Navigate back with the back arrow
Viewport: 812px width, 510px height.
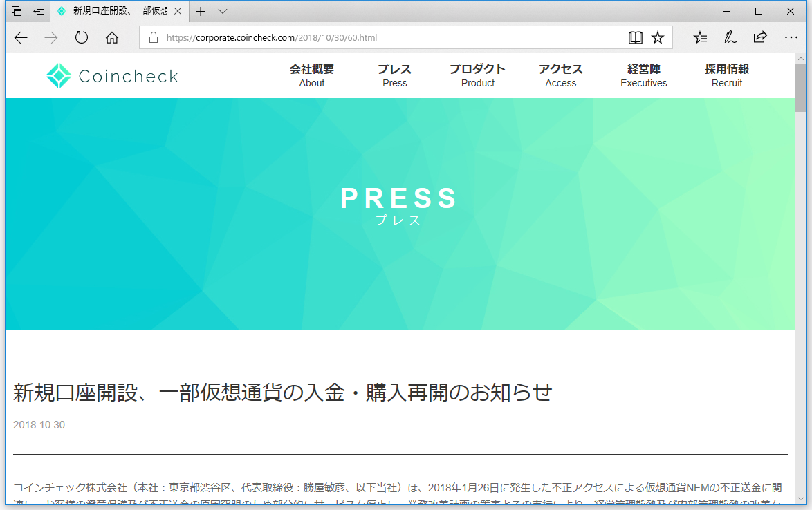coord(20,37)
